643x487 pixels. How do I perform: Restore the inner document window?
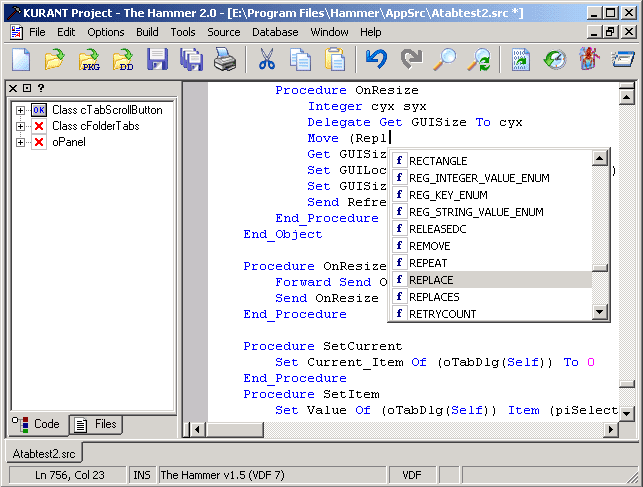click(610, 32)
